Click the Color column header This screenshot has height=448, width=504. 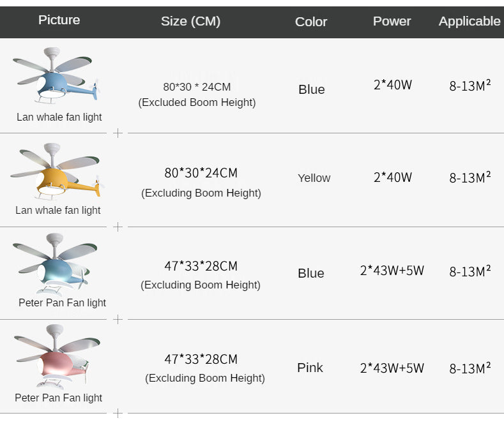tap(311, 22)
